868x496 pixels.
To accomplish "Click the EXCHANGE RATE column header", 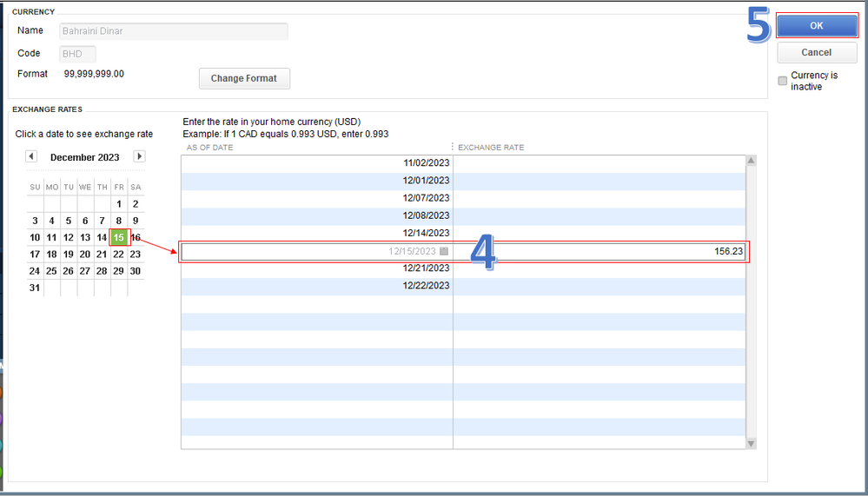I will [x=491, y=148].
